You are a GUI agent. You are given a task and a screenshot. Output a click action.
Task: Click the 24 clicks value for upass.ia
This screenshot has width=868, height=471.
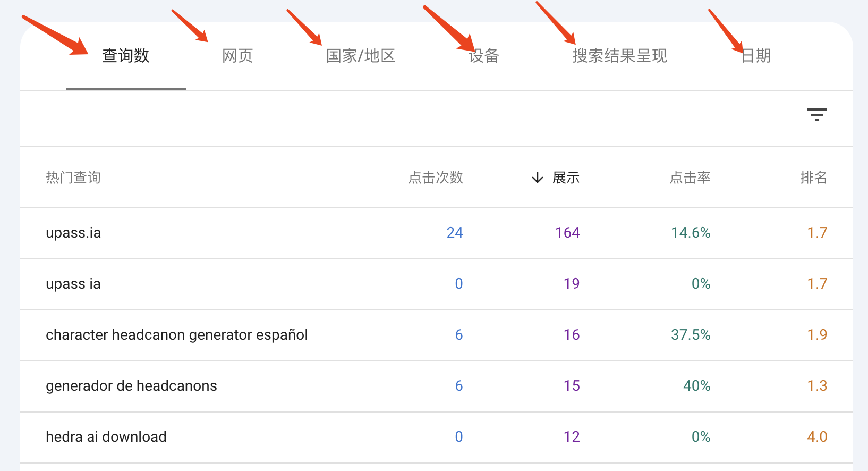[455, 233]
